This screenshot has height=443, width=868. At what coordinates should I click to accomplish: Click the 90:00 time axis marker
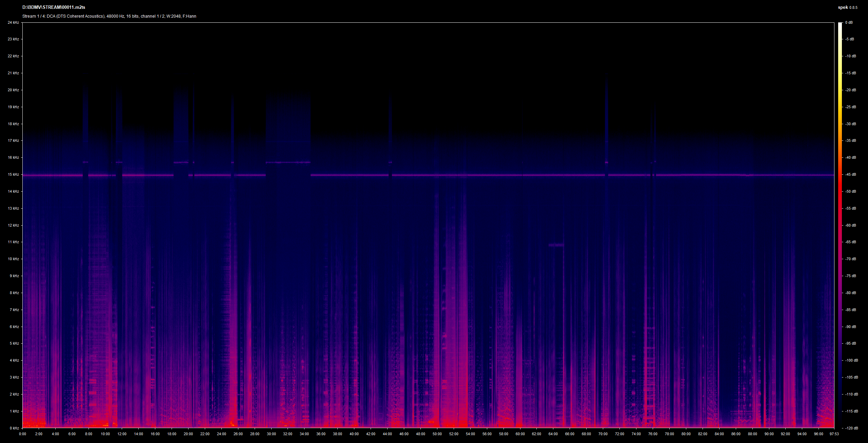pyautogui.click(x=769, y=434)
